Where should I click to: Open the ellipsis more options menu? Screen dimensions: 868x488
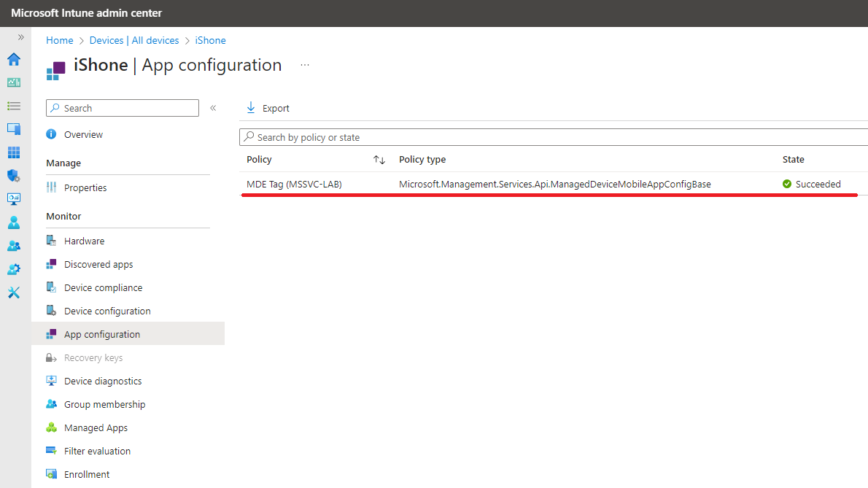tap(305, 65)
